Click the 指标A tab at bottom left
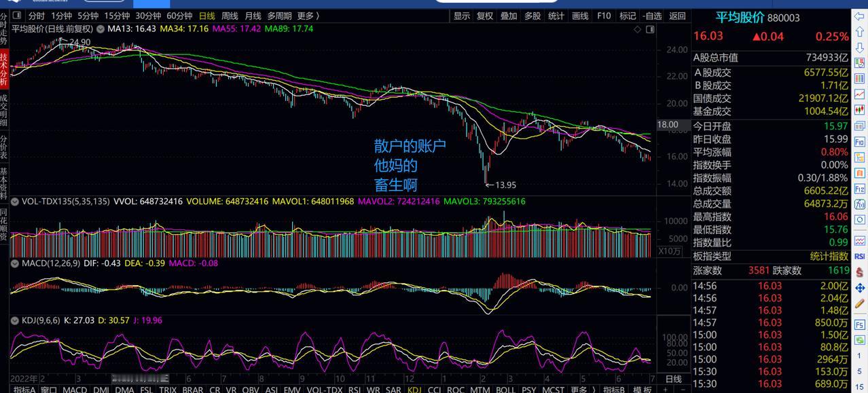Viewport: 868px width, 393px height. [x=24, y=389]
